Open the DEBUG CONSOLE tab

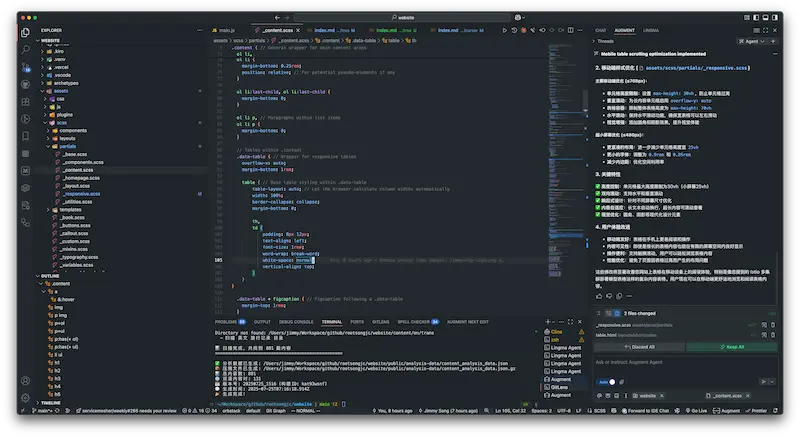coord(296,322)
